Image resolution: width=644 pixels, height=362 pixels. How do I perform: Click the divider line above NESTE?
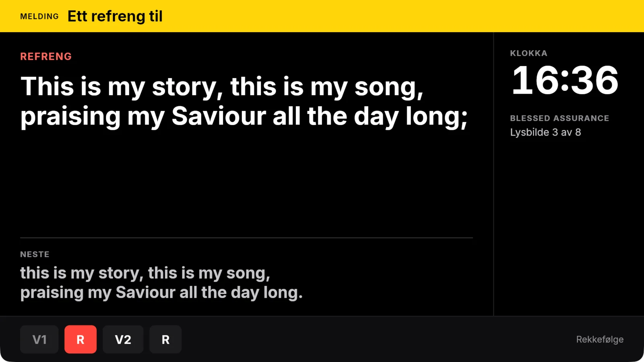[246, 238]
